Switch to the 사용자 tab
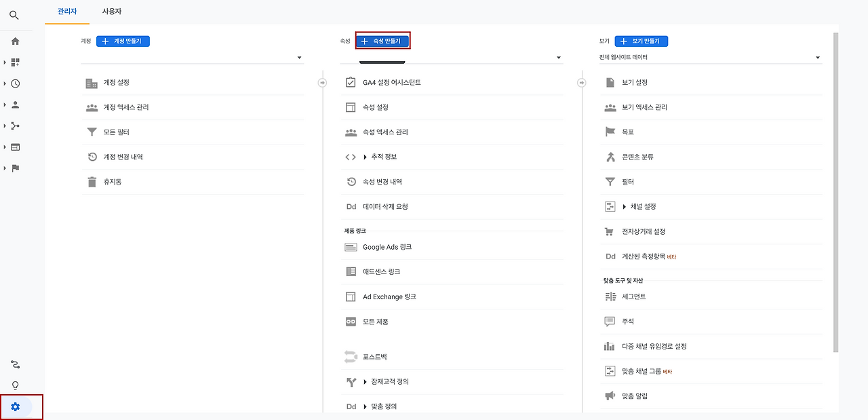Image resolution: width=868 pixels, height=420 pixels. pyautogui.click(x=111, y=12)
